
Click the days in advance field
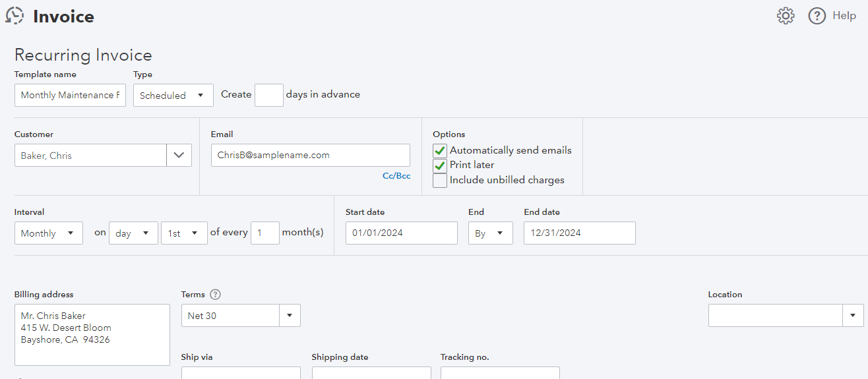coord(269,95)
